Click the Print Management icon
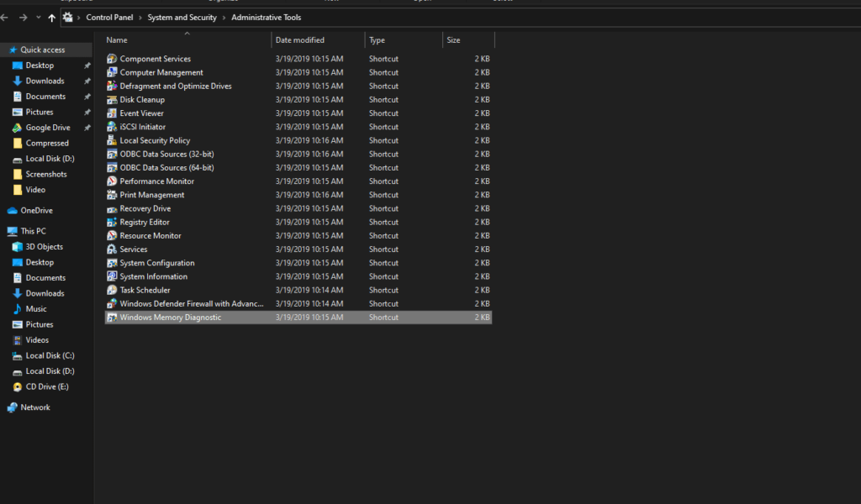The image size is (861, 504). (112, 195)
